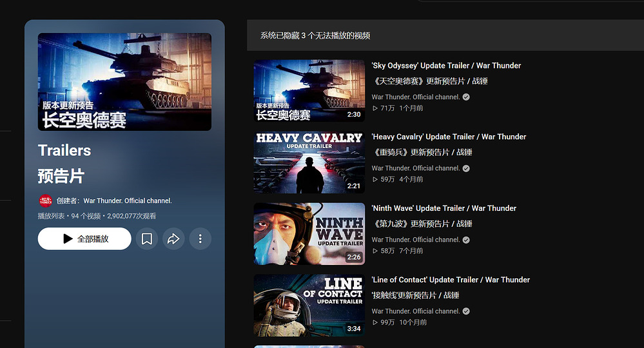The image size is (644, 348).
Task: Click the 2:26 duration badge
Action: tap(354, 257)
